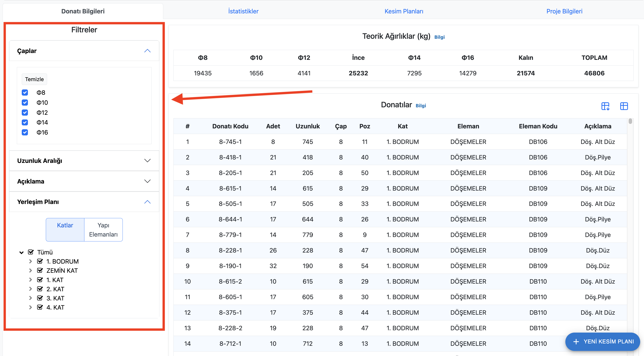The width and height of the screenshot is (644, 356).
Task: Toggle the Φ14 diameter checkbox
Action: pyautogui.click(x=25, y=122)
